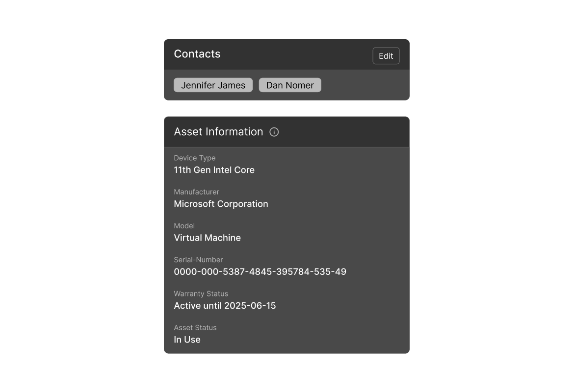Select the Microsoft Corporation value
The width and height of the screenshot is (573, 392).
[x=221, y=204]
